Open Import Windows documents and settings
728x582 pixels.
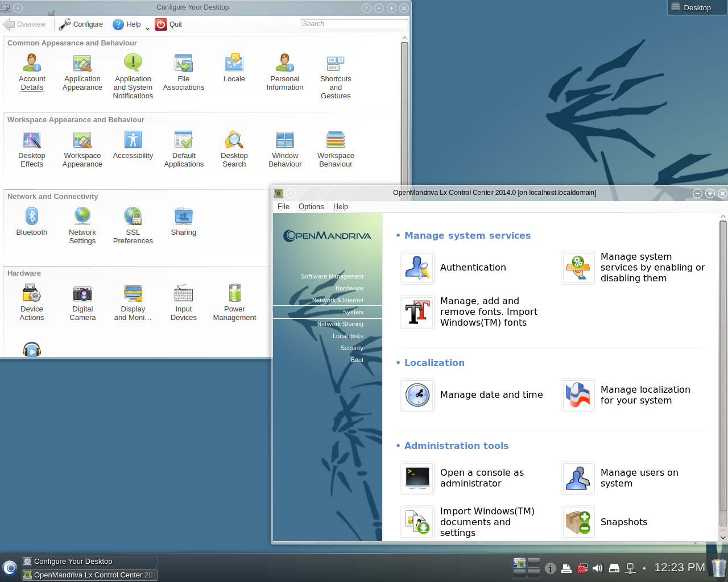point(468,522)
